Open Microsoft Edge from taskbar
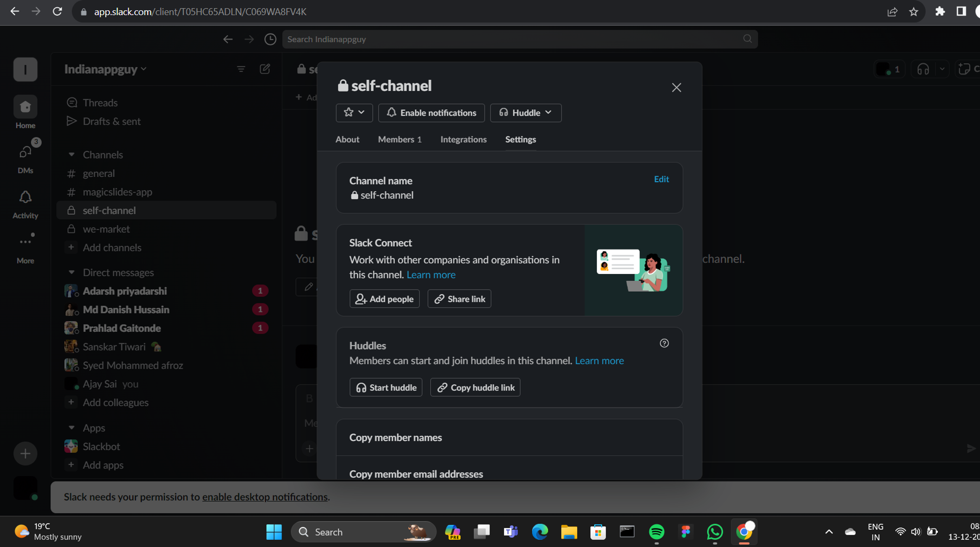 539,532
